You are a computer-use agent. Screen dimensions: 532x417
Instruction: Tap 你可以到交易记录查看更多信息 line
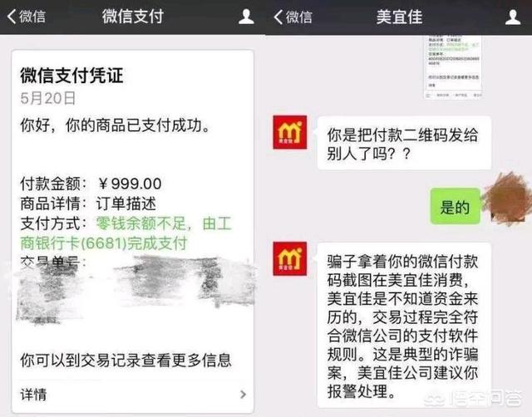pos(126,360)
